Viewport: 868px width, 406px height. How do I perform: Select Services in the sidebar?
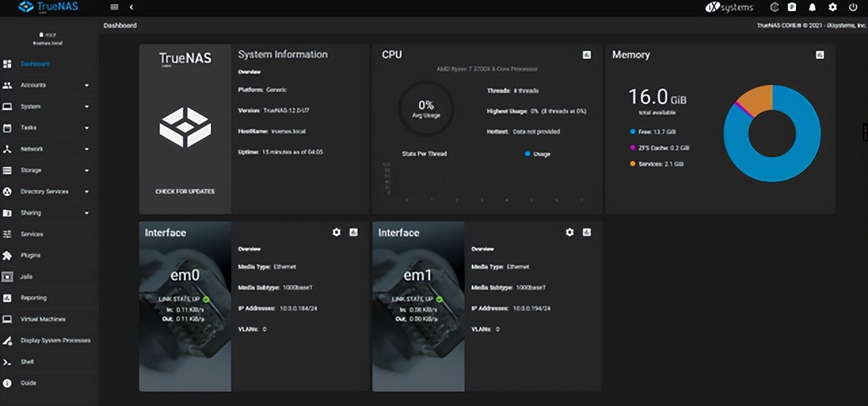pyautogui.click(x=32, y=234)
